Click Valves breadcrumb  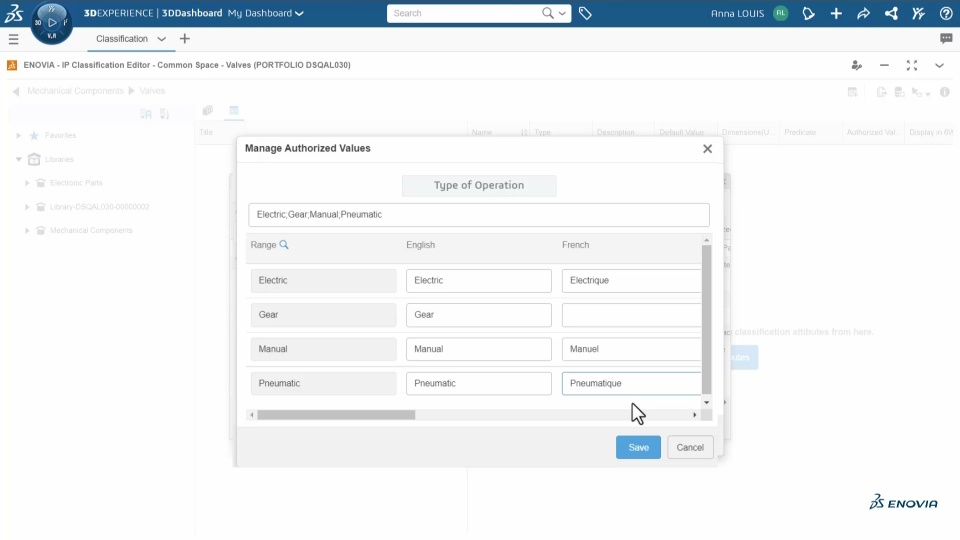152,91
